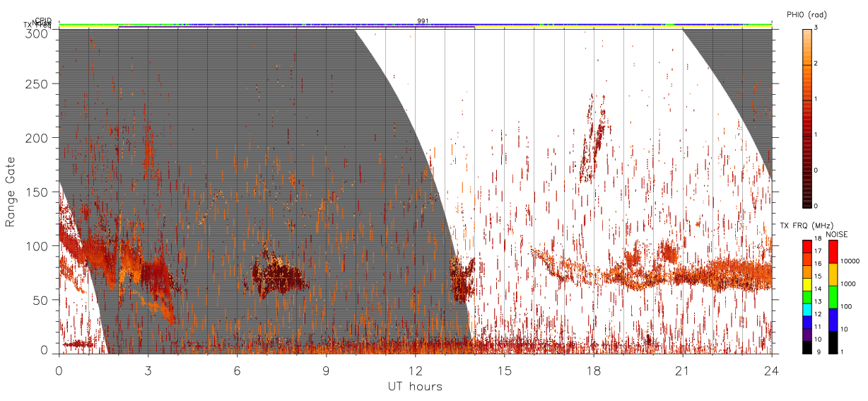
Task: Click x-axis tick label "24"
Action: pos(771,370)
